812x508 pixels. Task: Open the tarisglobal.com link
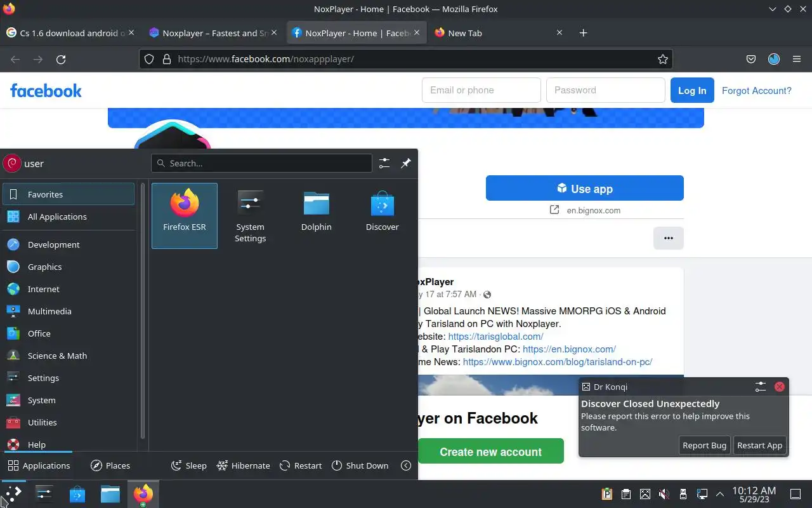point(496,337)
